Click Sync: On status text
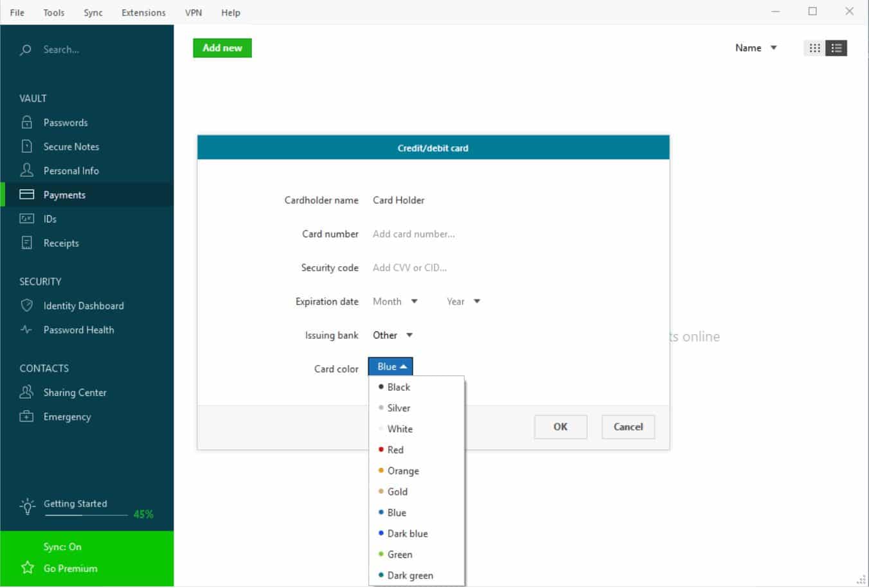The image size is (869, 588). [x=62, y=547]
